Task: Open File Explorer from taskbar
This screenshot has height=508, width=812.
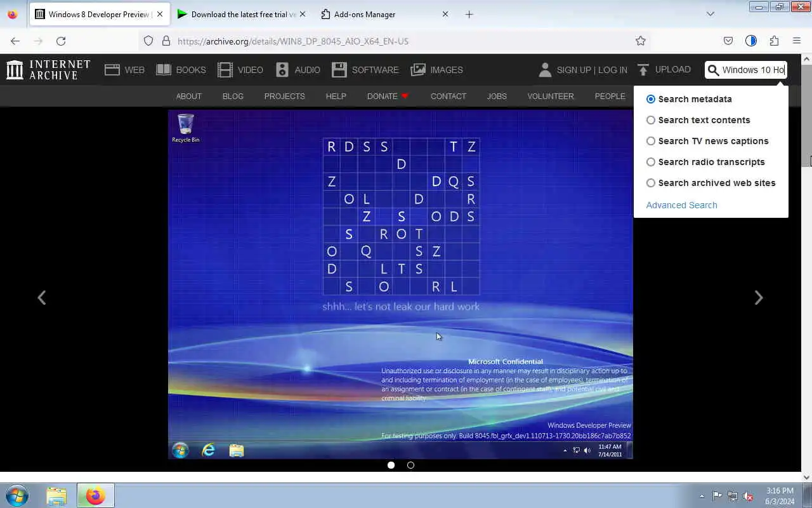Action: coord(56,495)
